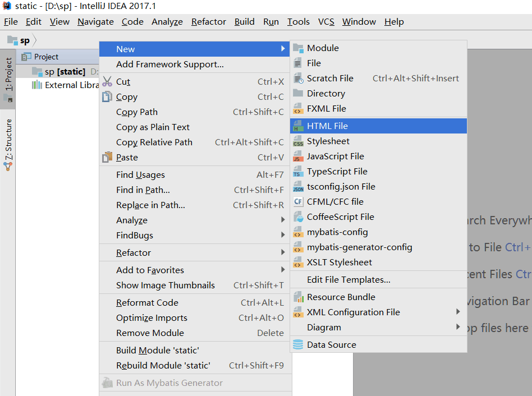
Task: Click the sp module folder icon in tree
Action: pyautogui.click(x=37, y=72)
